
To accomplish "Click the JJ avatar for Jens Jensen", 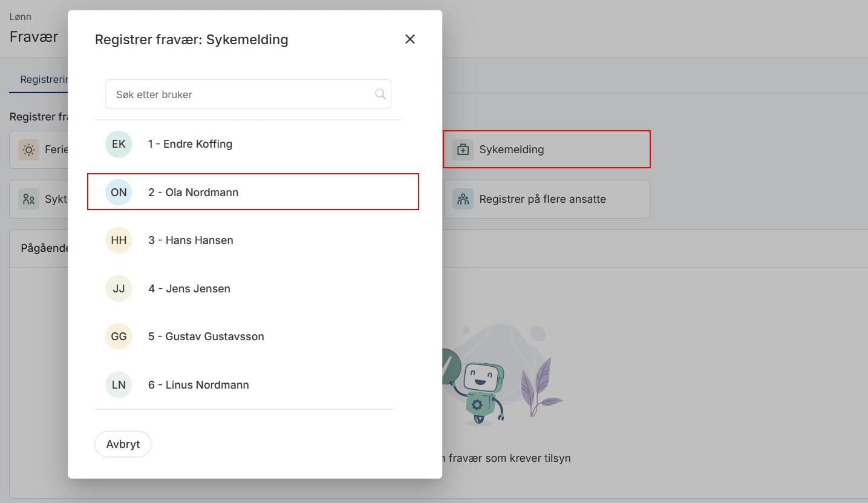I will tap(119, 289).
